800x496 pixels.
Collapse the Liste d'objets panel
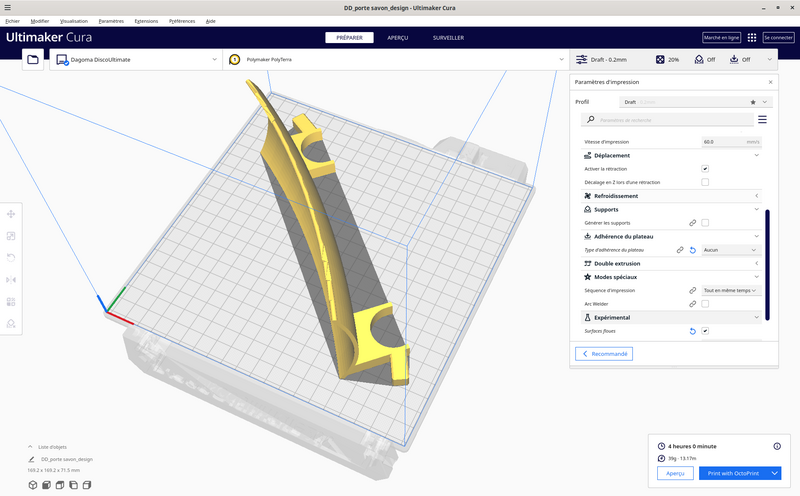click(30, 447)
